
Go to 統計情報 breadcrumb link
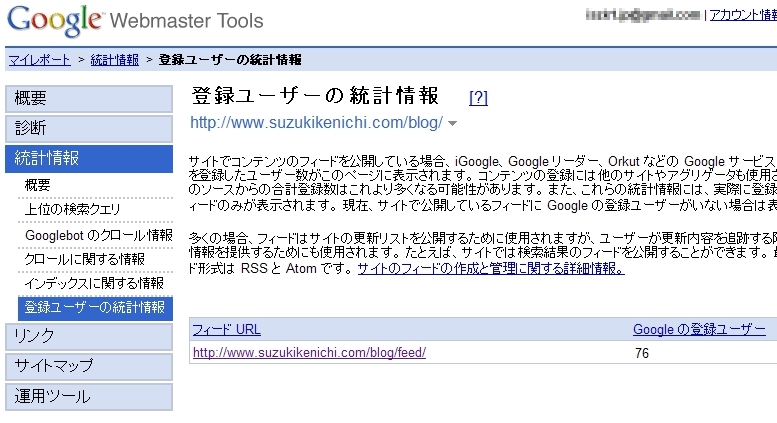(114, 60)
